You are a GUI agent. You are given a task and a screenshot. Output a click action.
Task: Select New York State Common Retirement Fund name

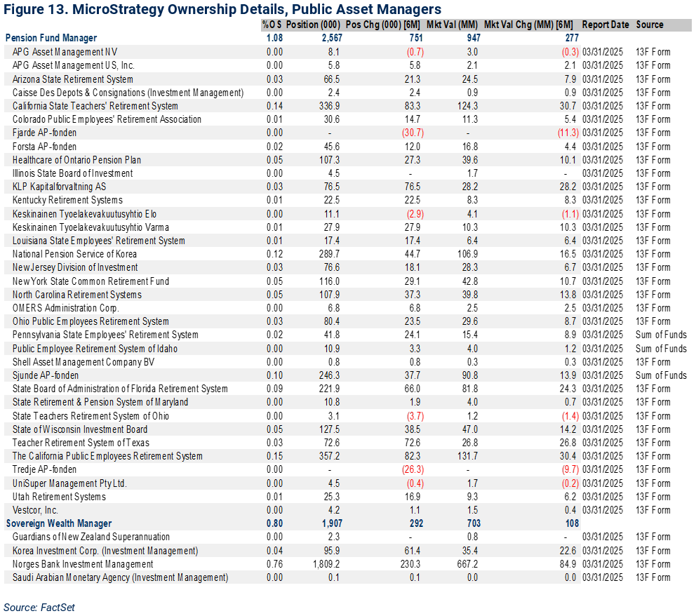91,281
